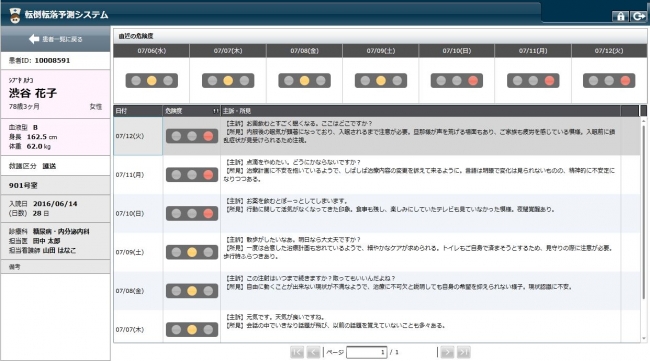Click traffic light in 07/11(月) table row
Viewport: 650px width, 361px height.
click(192, 174)
